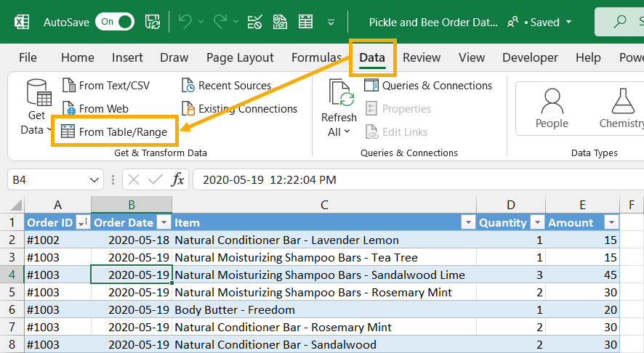Open the Help tab
Viewport: 644px width, 353px height.
pyautogui.click(x=588, y=57)
